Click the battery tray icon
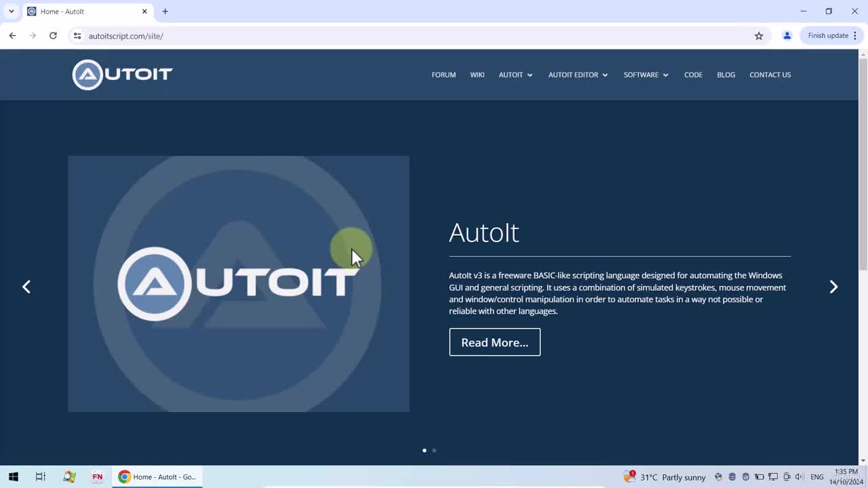This screenshot has width=868, height=488. click(x=759, y=477)
